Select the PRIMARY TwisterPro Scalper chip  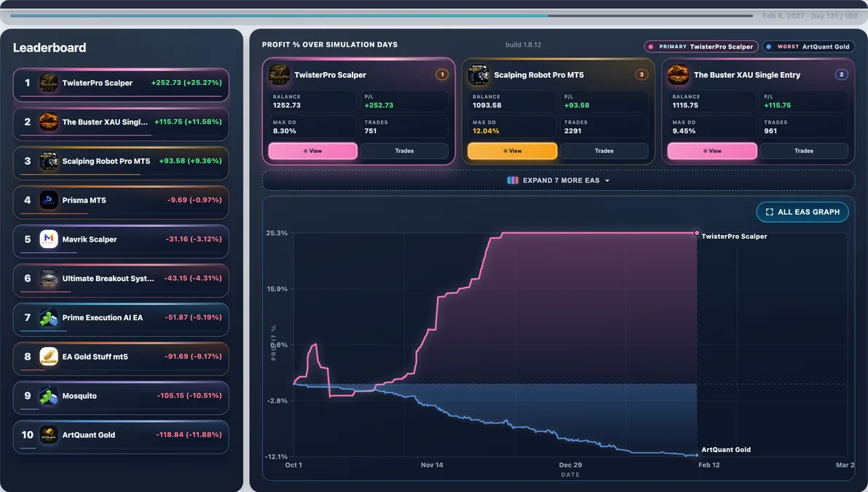click(x=701, y=47)
